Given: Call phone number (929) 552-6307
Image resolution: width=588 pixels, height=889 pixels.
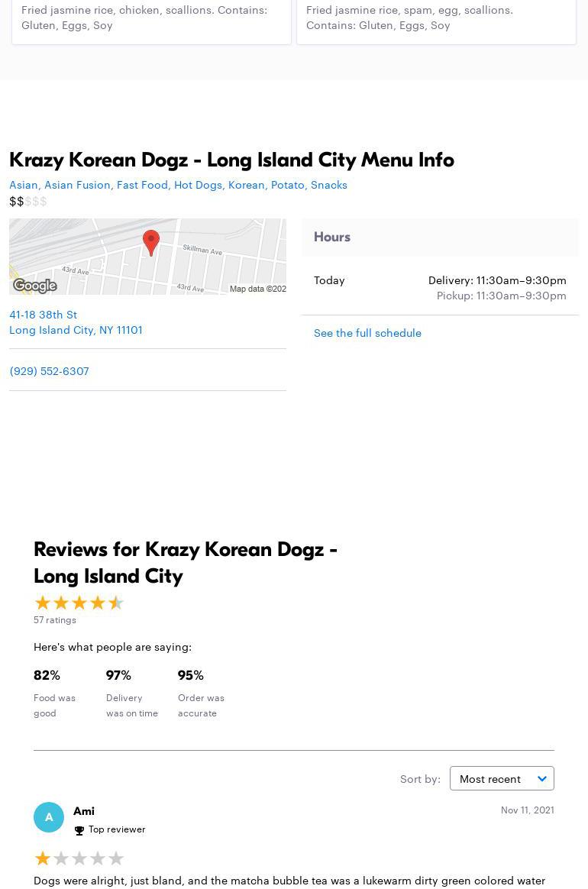Looking at the screenshot, I should 49,370.
